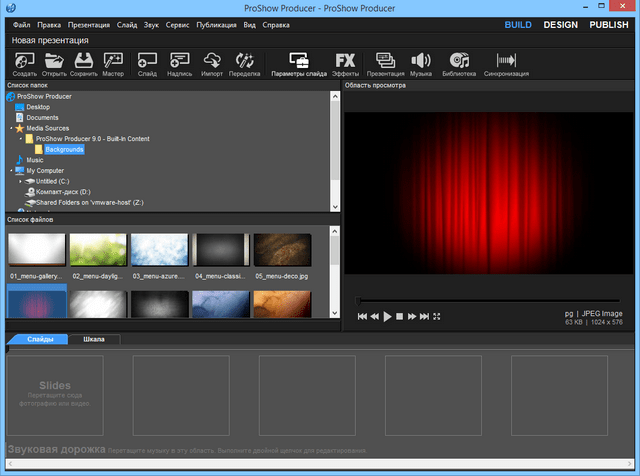Click the preview seek slider handle
The height and width of the screenshot is (476, 640).
click(x=359, y=300)
